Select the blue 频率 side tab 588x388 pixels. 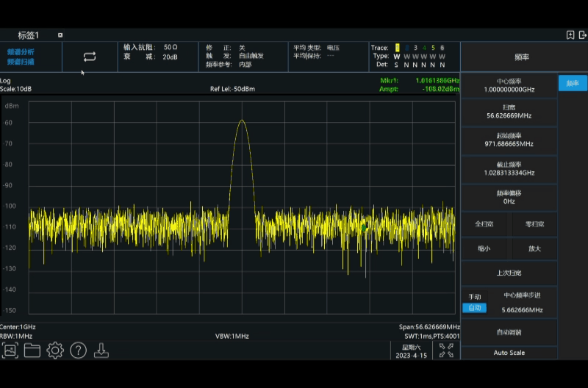pos(572,84)
